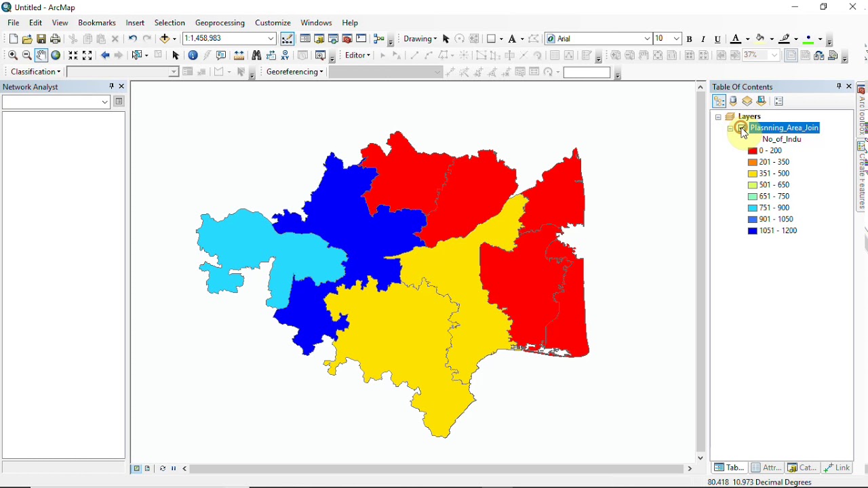Switch to data view button
Viewport: 868px width, 488px height.
136,468
